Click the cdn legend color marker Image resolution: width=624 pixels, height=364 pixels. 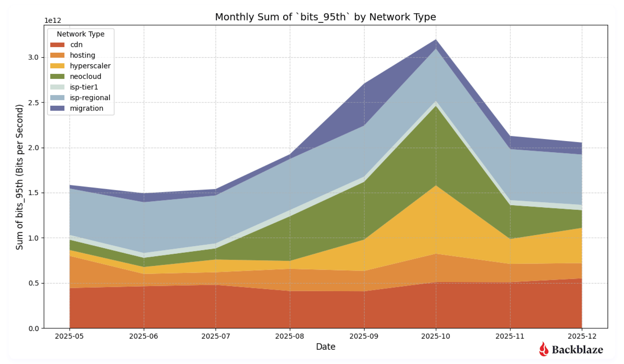57,44
